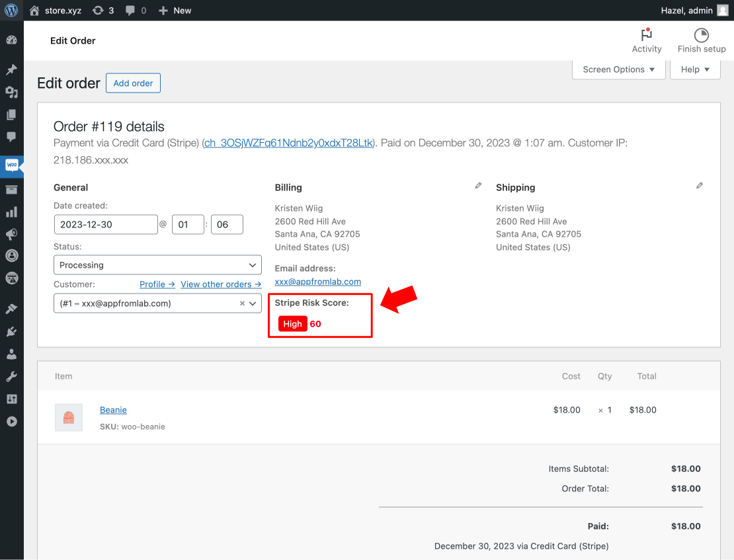Click the Cost column header
Viewport: 734px width, 560px height.
pos(571,376)
